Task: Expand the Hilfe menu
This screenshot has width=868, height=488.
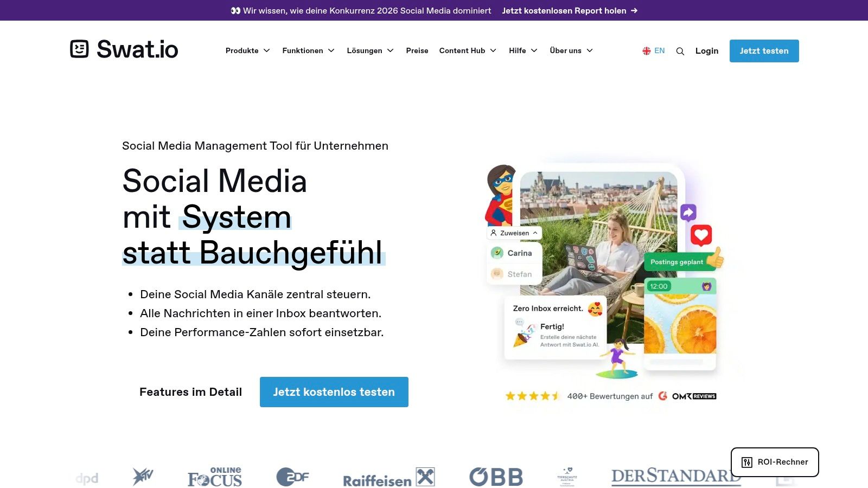Action: [x=523, y=50]
